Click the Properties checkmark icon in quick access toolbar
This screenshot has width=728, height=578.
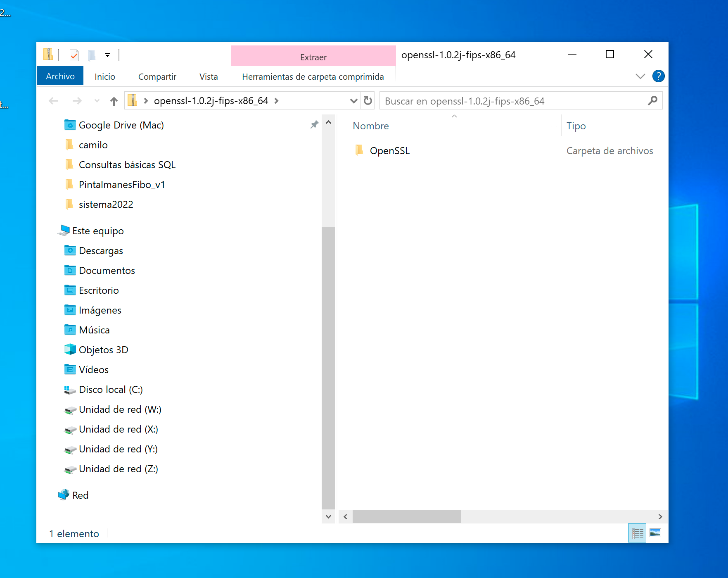(74, 55)
